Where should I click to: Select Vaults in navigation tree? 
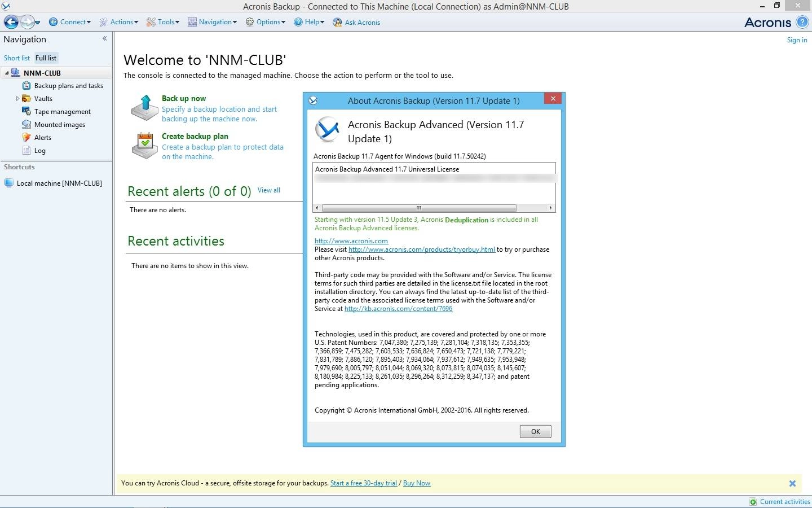pyautogui.click(x=43, y=99)
